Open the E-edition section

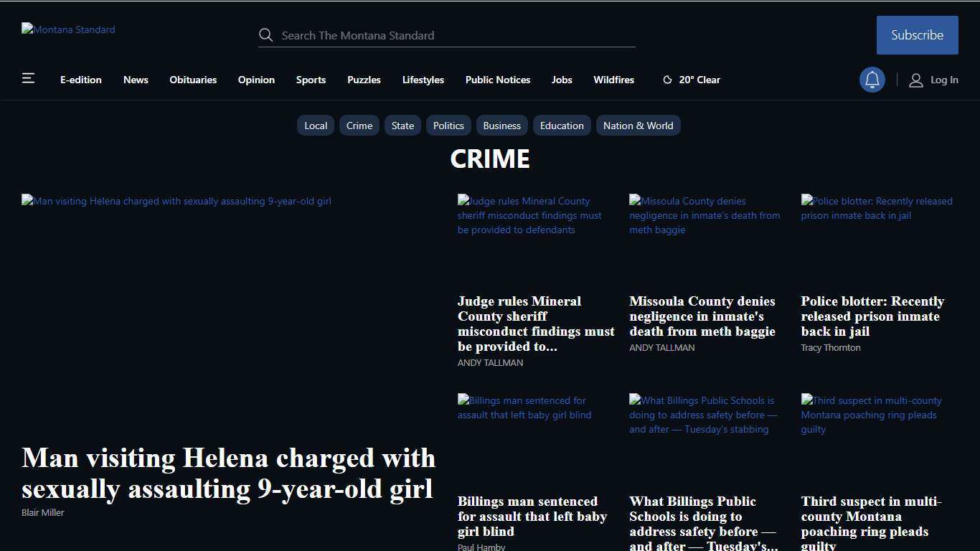[x=80, y=80]
